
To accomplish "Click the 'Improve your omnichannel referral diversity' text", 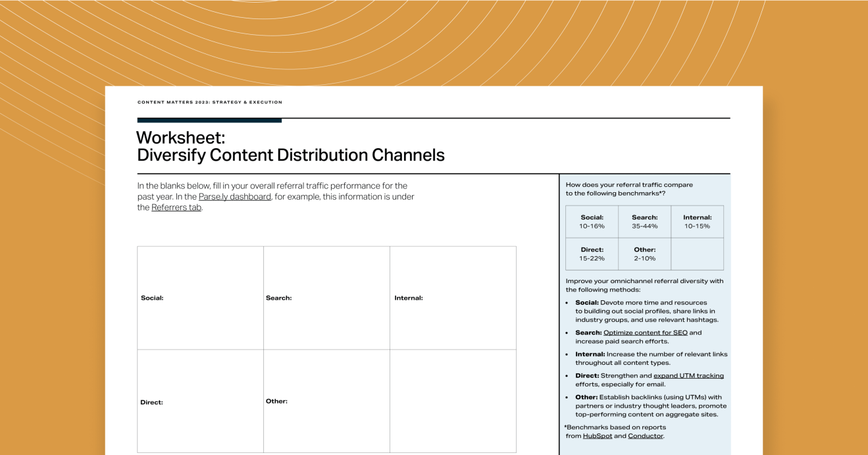I will (645, 285).
